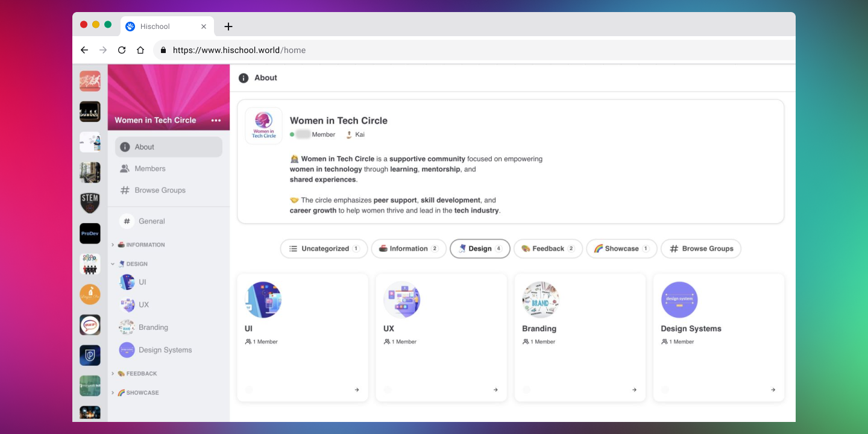The width and height of the screenshot is (868, 434).
Task: Click the arrow icon on the Branding card
Action: pyautogui.click(x=634, y=390)
